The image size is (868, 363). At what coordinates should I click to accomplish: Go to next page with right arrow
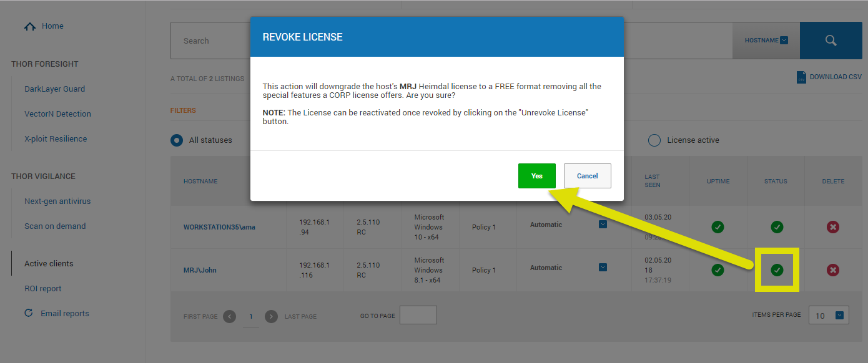coord(271,316)
